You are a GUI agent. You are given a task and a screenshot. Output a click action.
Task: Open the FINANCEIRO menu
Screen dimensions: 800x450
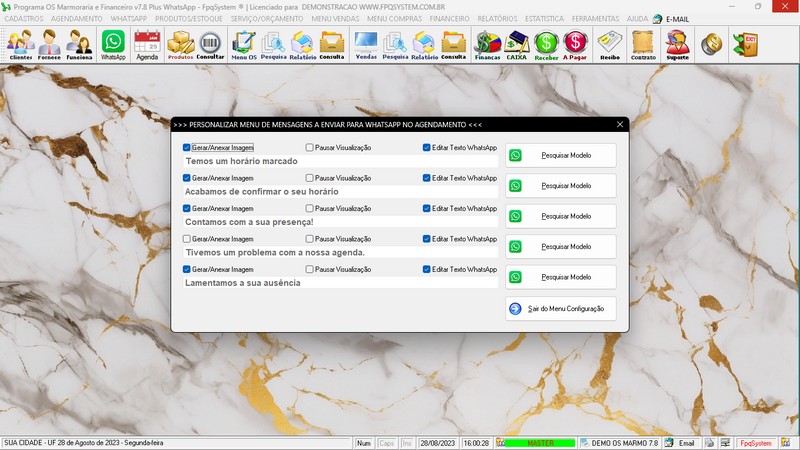tap(449, 18)
